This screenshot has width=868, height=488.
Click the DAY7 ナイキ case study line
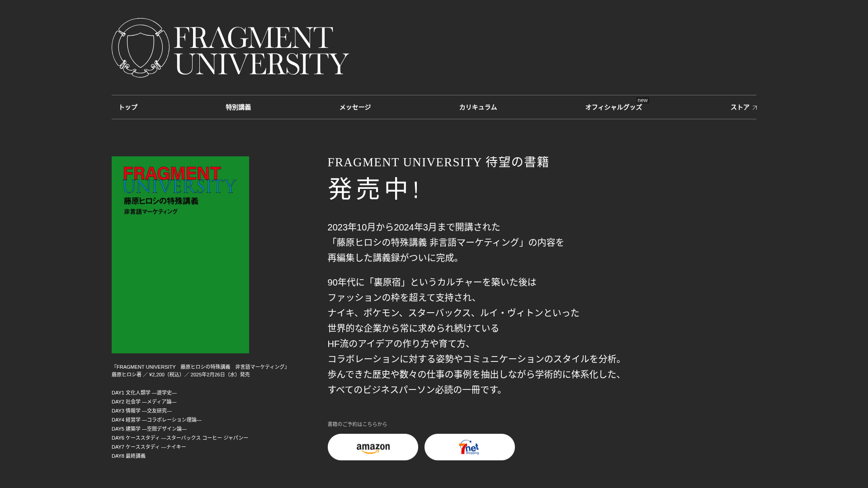(x=149, y=447)
